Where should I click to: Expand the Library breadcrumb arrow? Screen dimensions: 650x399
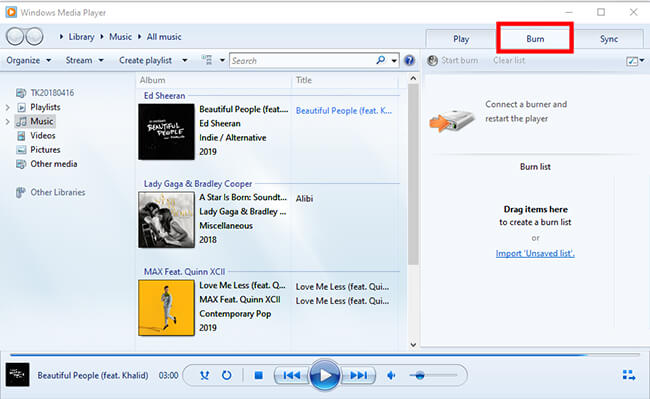click(x=61, y=37)
